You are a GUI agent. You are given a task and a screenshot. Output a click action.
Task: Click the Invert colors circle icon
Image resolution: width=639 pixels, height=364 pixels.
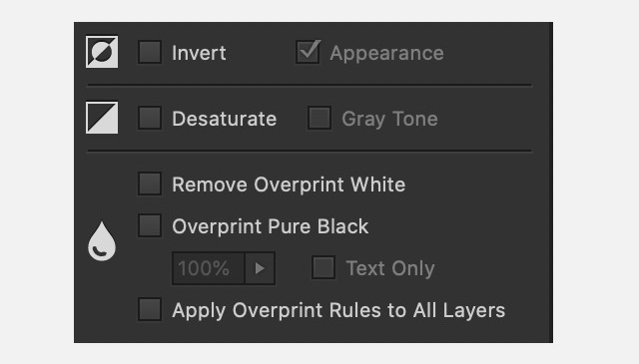pyautogui.click(x=102, y=52)
